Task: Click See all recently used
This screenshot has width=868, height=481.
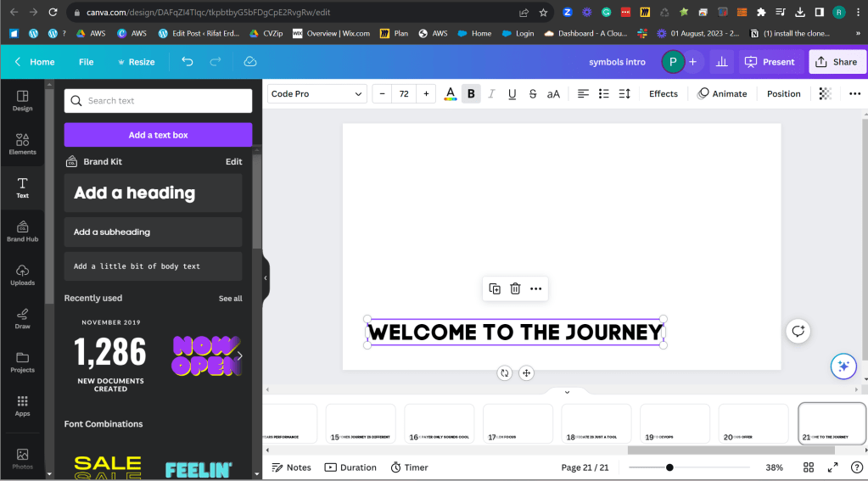Action: coord(230,299)
